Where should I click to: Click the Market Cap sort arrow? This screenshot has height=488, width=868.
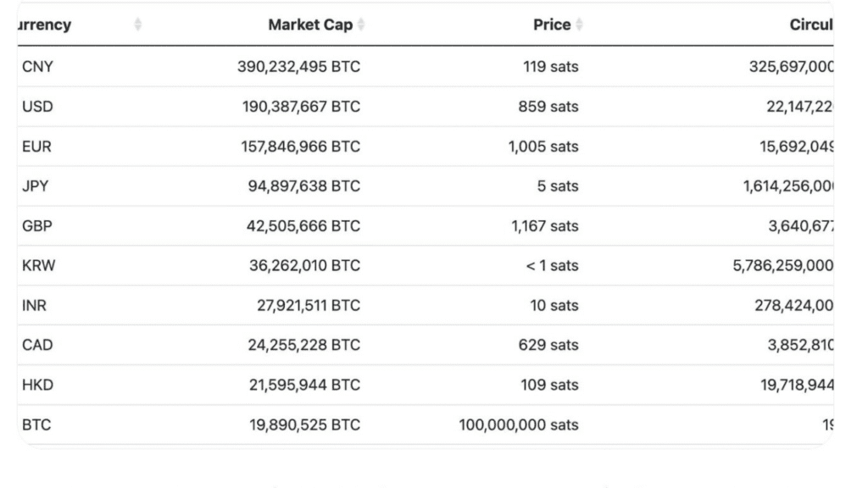[360, 25]
